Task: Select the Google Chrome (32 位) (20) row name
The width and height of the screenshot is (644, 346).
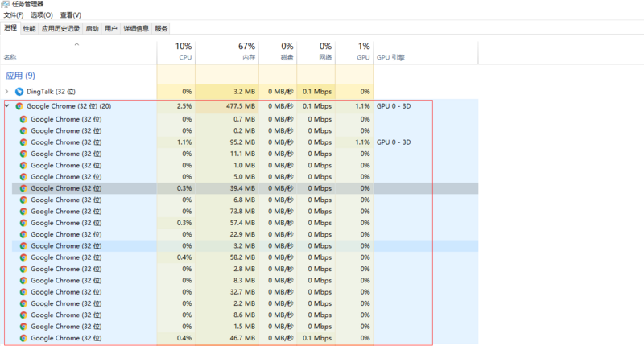Action: 68,106
